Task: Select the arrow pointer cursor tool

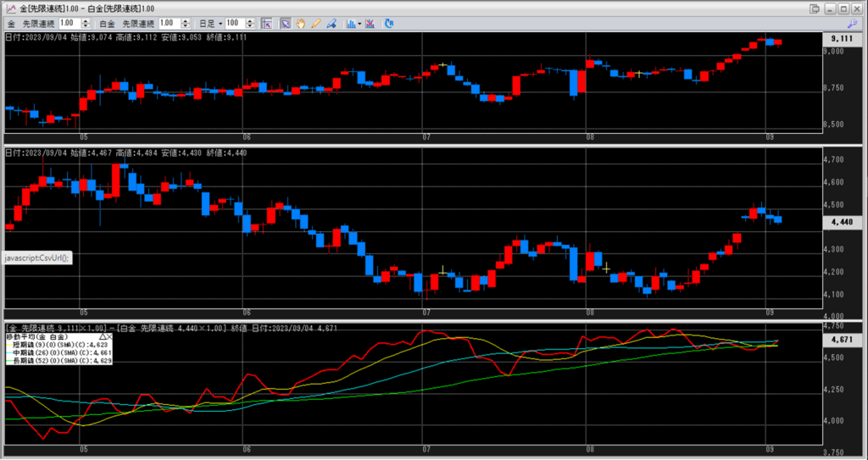Action: point(286,23)
